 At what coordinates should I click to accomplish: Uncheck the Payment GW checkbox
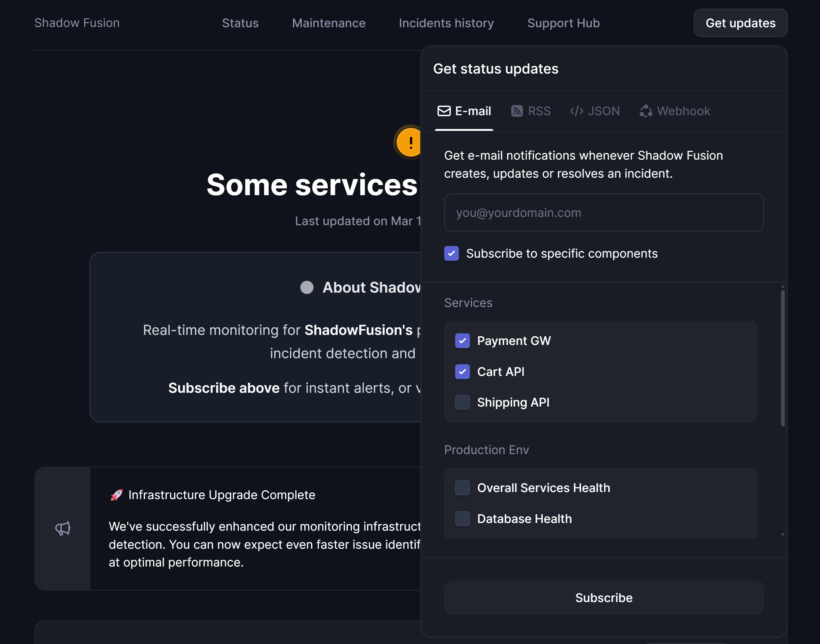tap(462, 340)
